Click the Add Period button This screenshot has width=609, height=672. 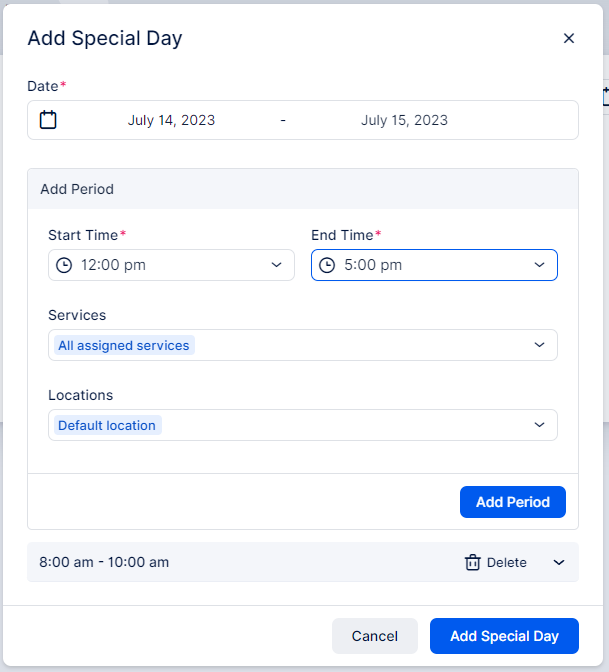(x=513, y=502)
